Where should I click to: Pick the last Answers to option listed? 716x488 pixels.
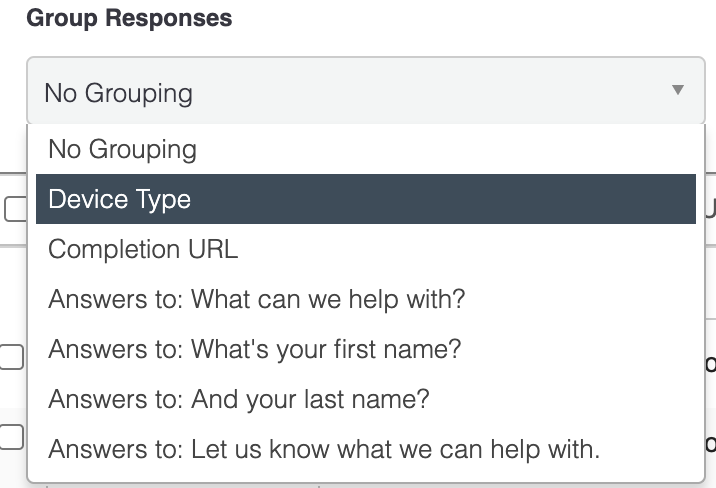pyautogui.click(x=323, y=449)
